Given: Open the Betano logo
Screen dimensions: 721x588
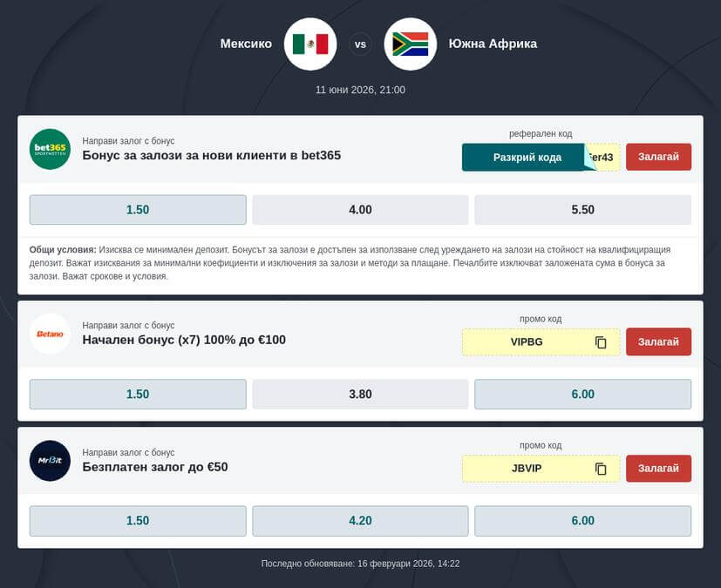Looking at the screenshot, I should point(50,334).
